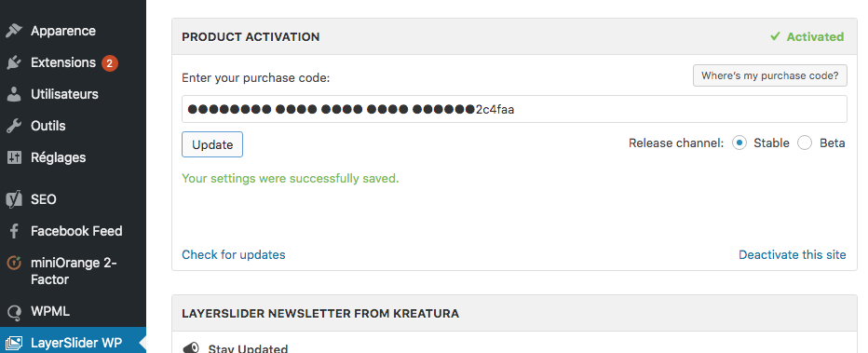Image resolution: width=868 pixels, height=353 pixels.
Task: Click the Facebook Feed icon
Action: [x=14, y=231]
